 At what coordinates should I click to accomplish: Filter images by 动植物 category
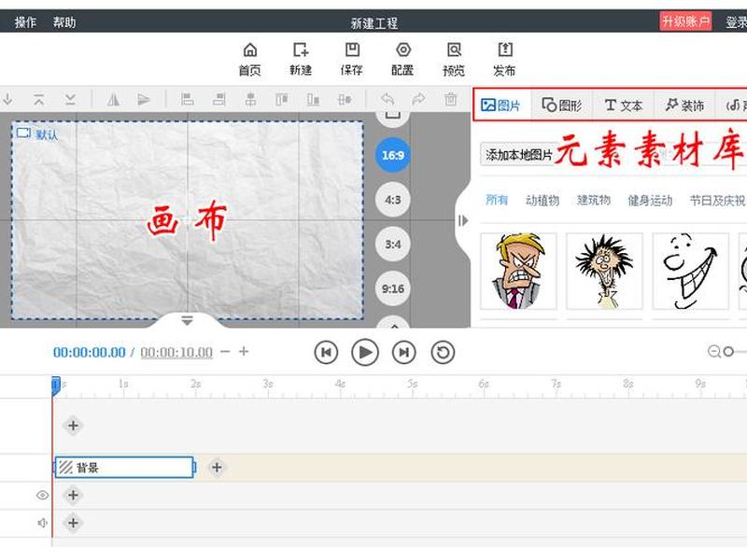543,200
